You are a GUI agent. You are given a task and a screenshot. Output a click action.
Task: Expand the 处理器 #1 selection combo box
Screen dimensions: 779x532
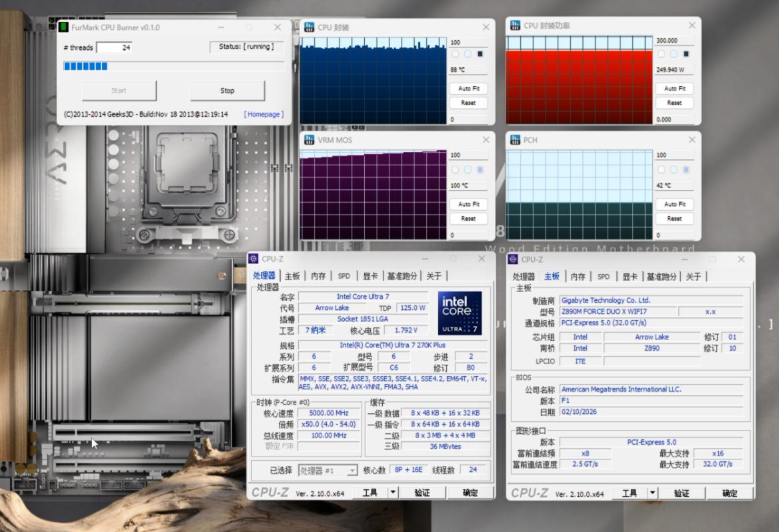point(352,471)
